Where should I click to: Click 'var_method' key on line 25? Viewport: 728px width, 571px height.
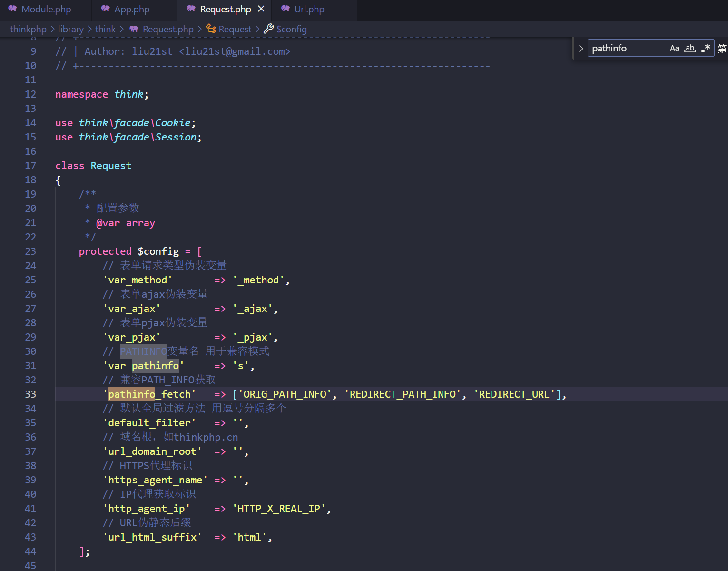138,280
